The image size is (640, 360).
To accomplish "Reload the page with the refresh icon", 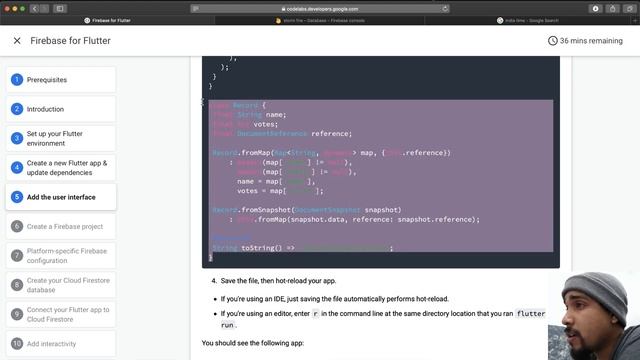I will [x=445, y=9].
